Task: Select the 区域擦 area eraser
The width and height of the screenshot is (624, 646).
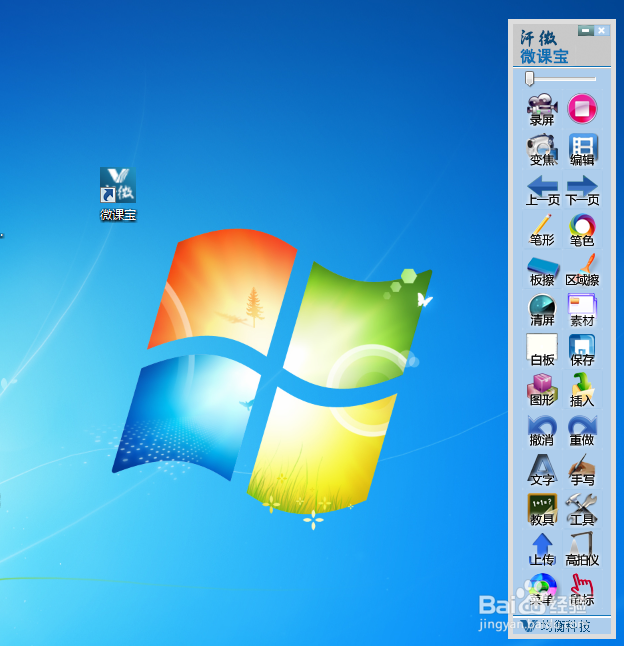Action: (x=582, y=270)
